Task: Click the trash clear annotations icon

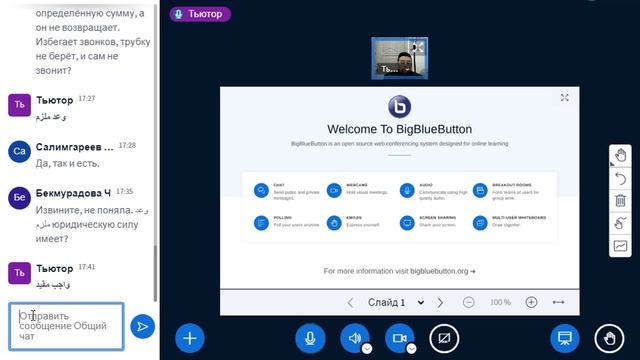Action: (620, 200)
